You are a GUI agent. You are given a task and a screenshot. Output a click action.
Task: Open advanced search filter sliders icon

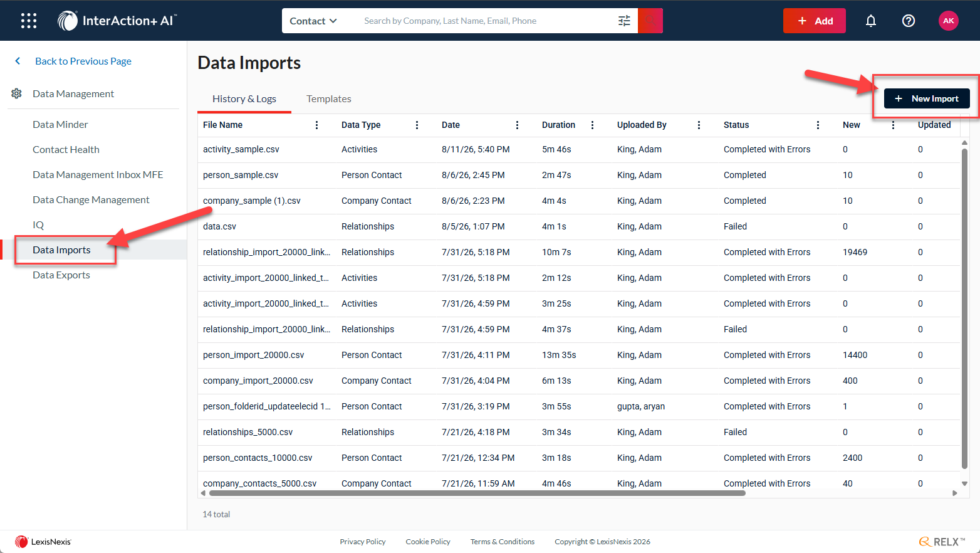tap(624, 21)
